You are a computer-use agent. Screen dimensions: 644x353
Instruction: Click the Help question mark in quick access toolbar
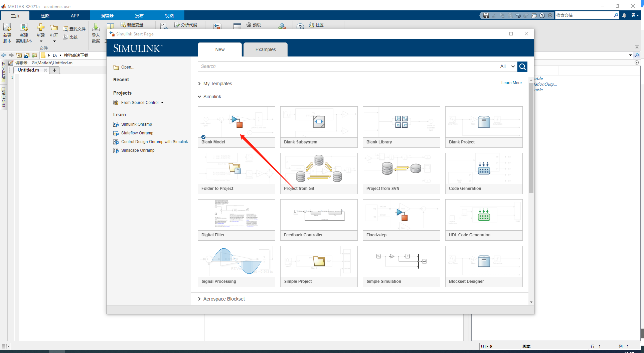point(542,15)
